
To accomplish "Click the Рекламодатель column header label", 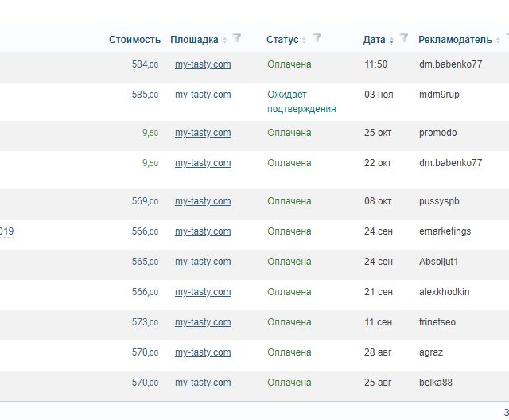I will [x=455, y=40].
